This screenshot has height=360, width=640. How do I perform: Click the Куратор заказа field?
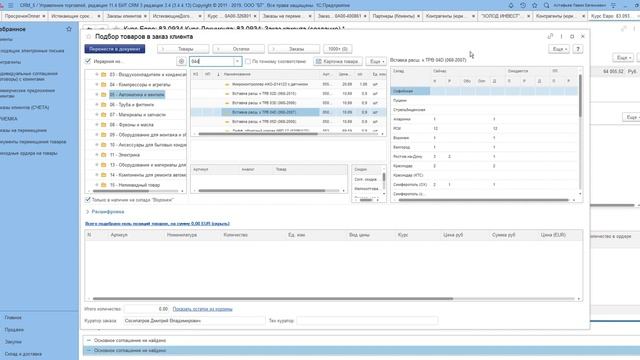click(x=194, y=321)
